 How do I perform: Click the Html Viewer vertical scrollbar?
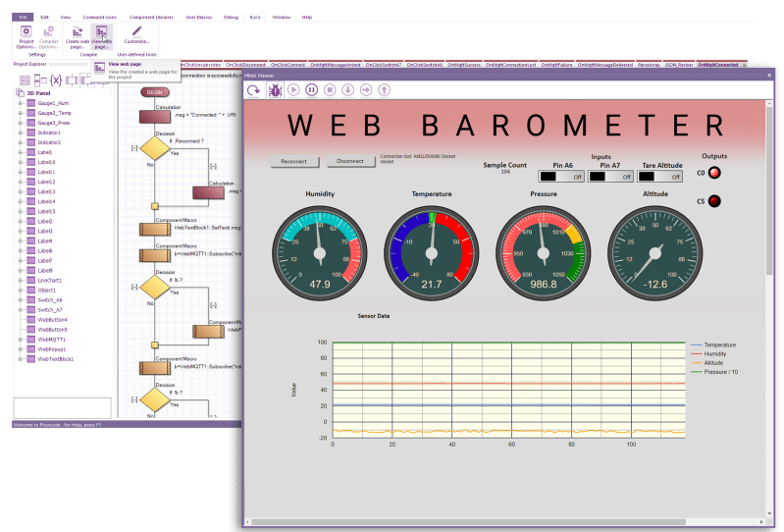[x=769, y=190]
